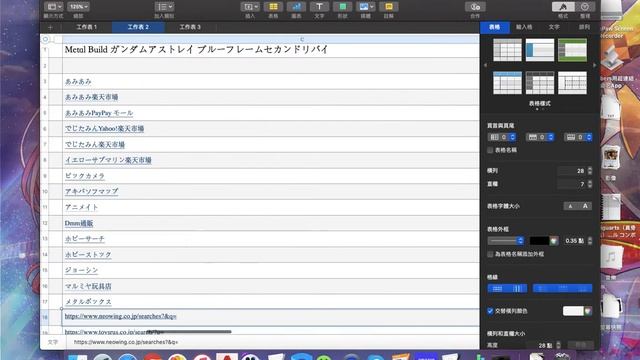Uncheck 交替橫列顏色 alternating row color
Viewport: 640px width, 360px height.
pyautogui.click(x=490, y=311)
